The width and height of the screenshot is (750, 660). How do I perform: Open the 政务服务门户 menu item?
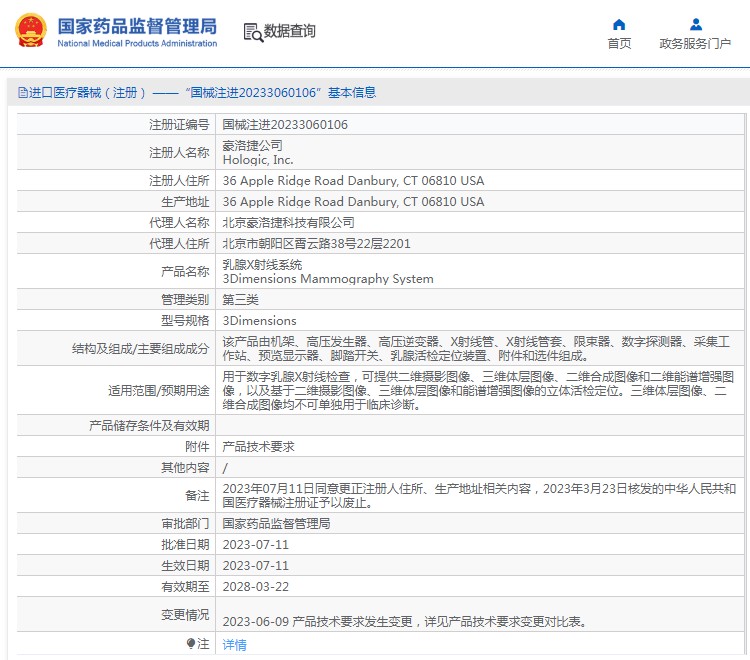tap(695, 44)
